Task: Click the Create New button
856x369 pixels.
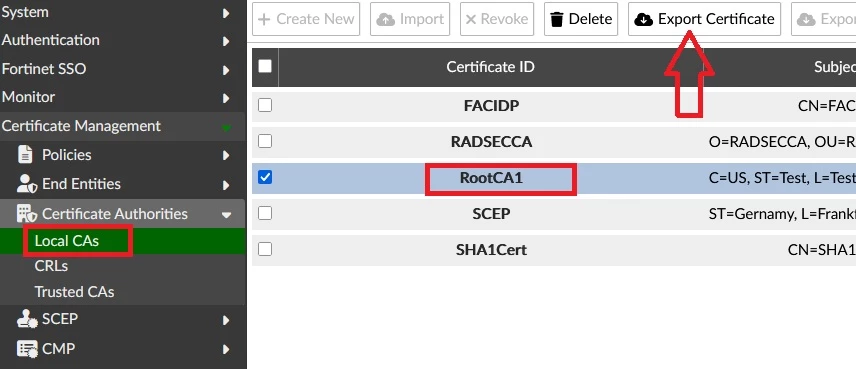Action: click(x=306, y=19)
